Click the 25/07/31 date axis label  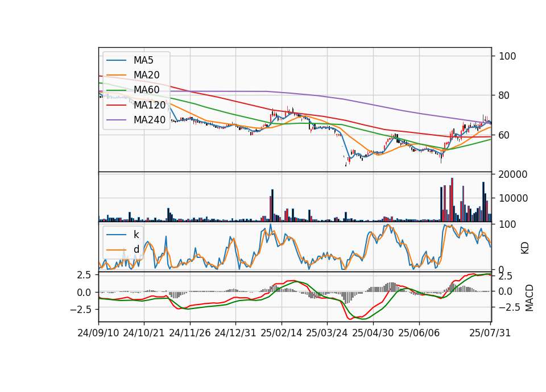pos(490,333)
